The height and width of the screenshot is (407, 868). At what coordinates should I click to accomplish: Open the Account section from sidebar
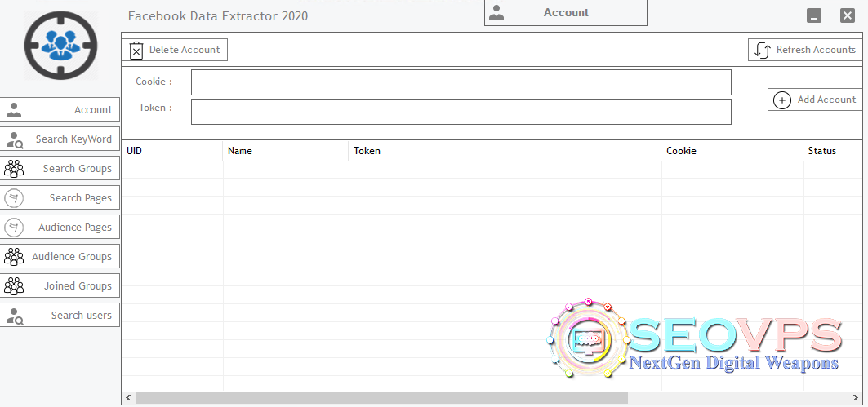(60, 109)
